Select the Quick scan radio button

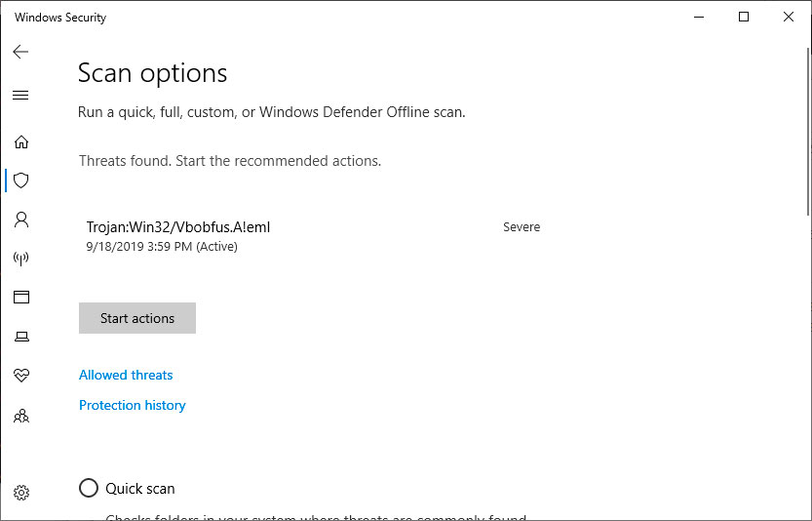click(x=89, y=488)
